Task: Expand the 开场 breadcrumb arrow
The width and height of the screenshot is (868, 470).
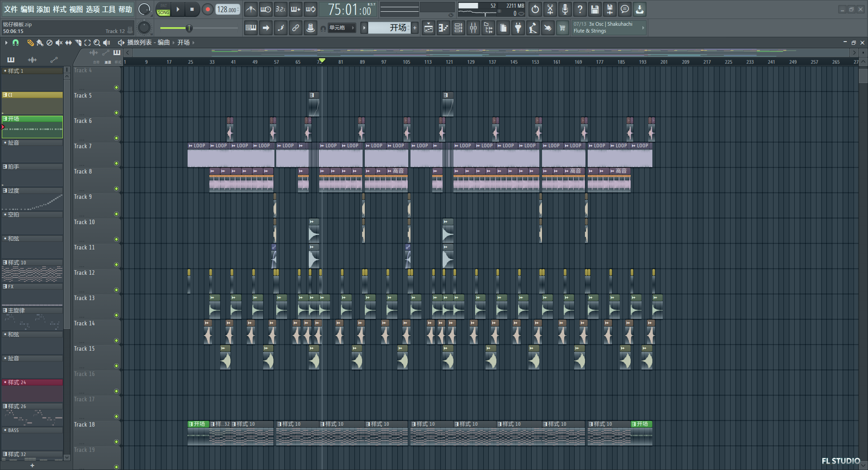Action: 193,42
